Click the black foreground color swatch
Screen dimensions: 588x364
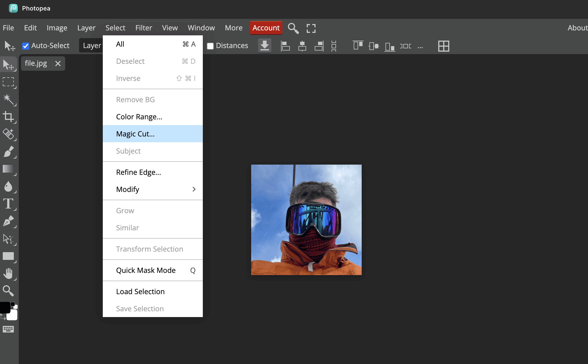[x=5, y=307]
